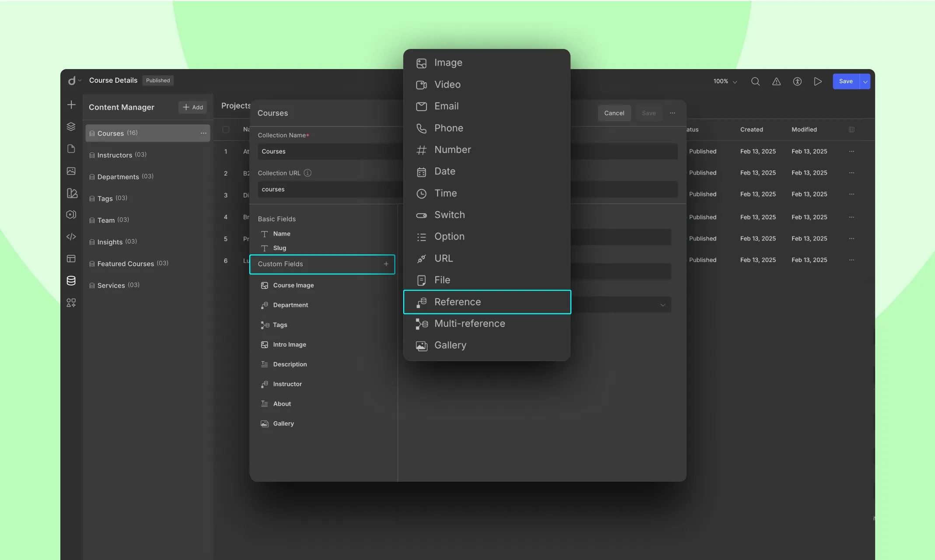Open the accessibility icon in top bar
Screen dimensions: 935x560
[x=797, y=81]
